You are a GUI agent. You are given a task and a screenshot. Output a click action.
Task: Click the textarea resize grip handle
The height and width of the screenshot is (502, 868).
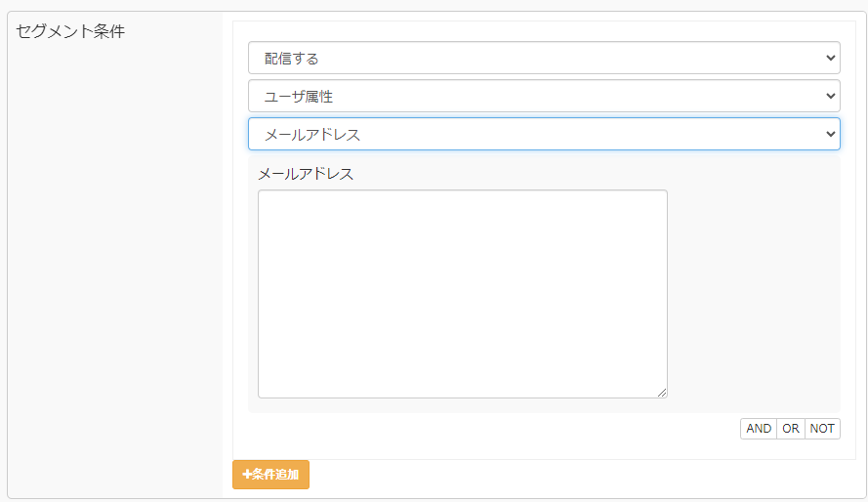click(662, 393)
